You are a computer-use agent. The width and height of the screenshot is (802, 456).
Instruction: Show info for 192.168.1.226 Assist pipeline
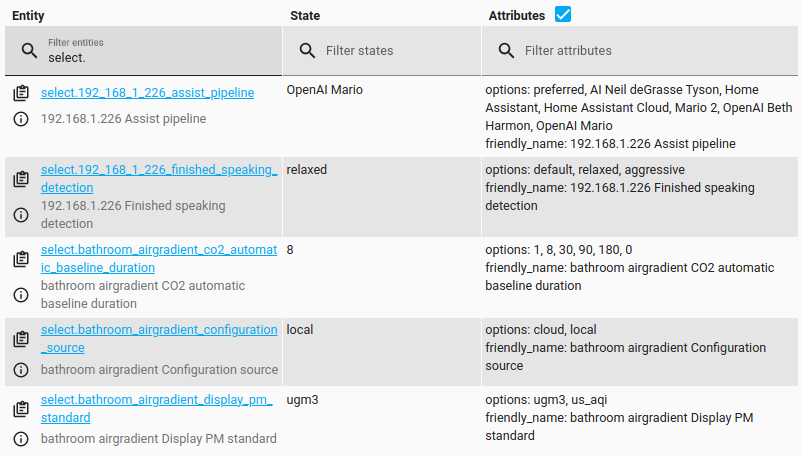21,119
